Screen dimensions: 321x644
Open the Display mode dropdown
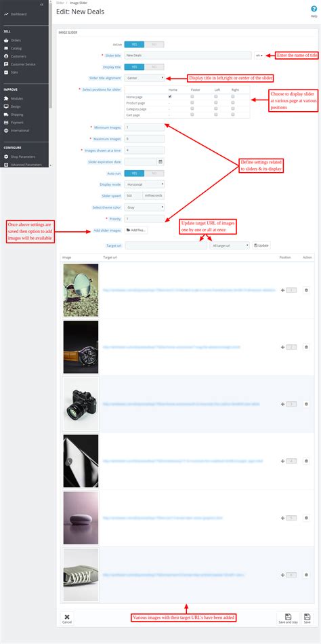tap(144, 184)
